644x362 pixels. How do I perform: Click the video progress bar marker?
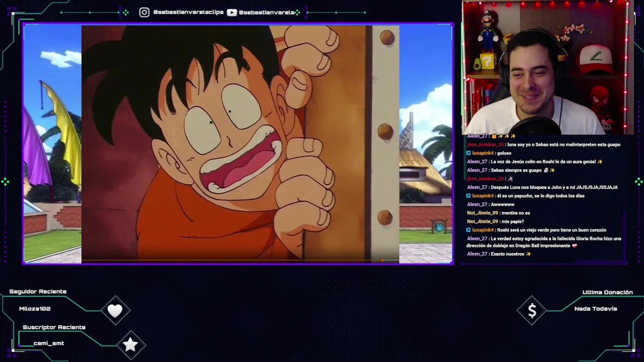click(x=382, y=260)
